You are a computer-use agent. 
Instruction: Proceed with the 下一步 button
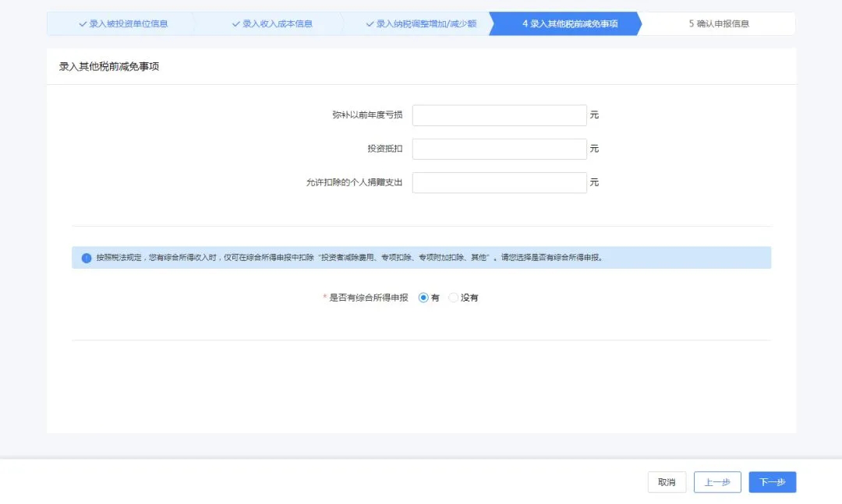coord(772,482)
